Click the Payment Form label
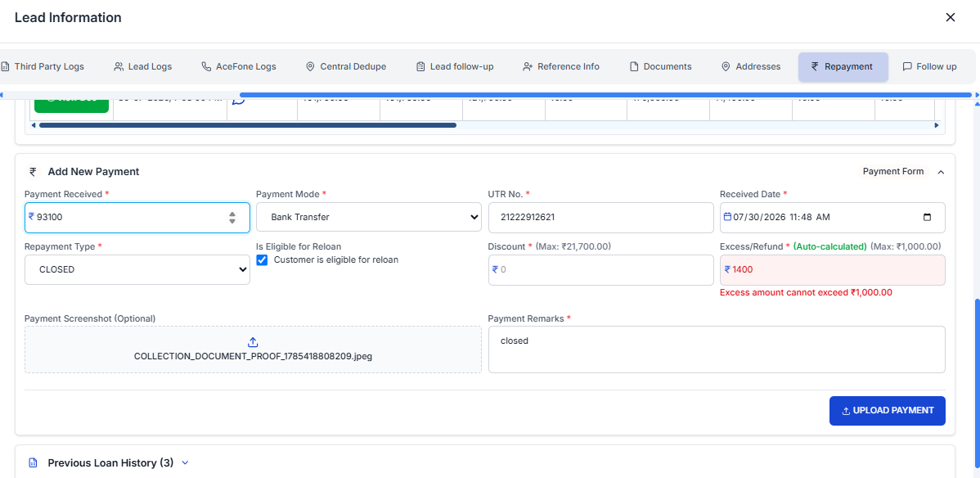980x478 pixels. pyautogui.click(x=893, y=171)
